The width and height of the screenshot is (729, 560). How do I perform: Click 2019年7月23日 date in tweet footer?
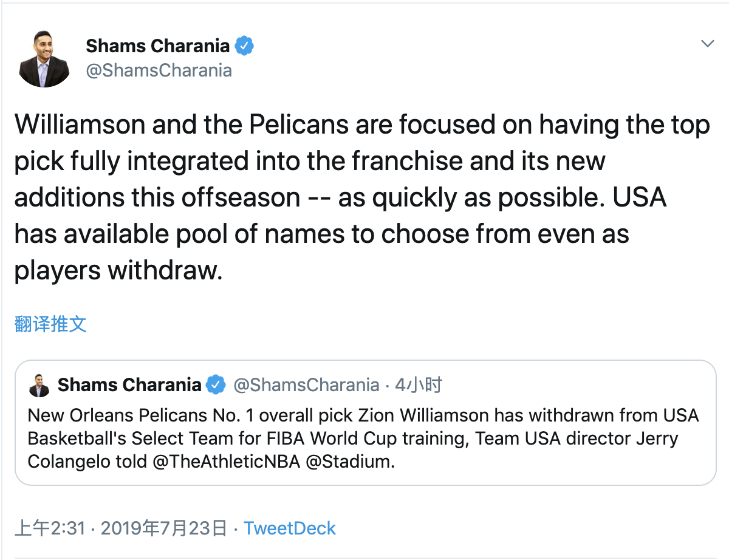[164, 528]
